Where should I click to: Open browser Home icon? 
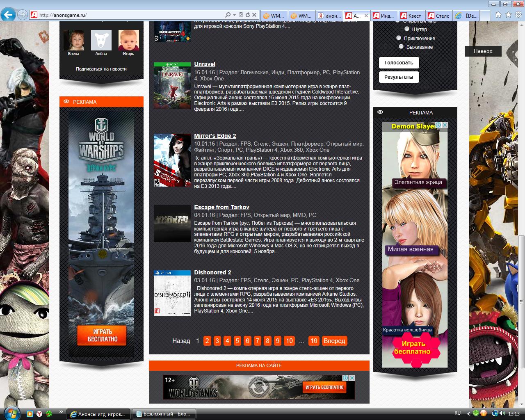(x=498, y=15)
